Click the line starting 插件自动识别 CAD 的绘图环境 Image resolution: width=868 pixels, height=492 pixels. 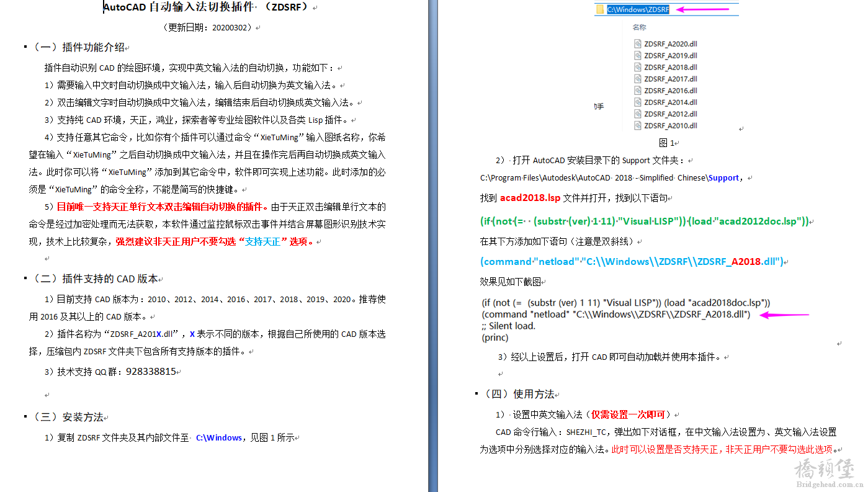click(190, 68)
